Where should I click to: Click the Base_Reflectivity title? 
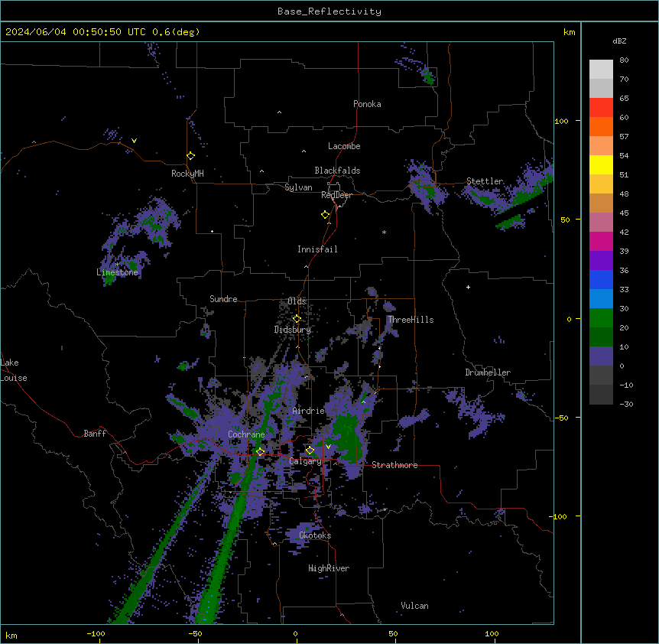(x=329, y=11)
